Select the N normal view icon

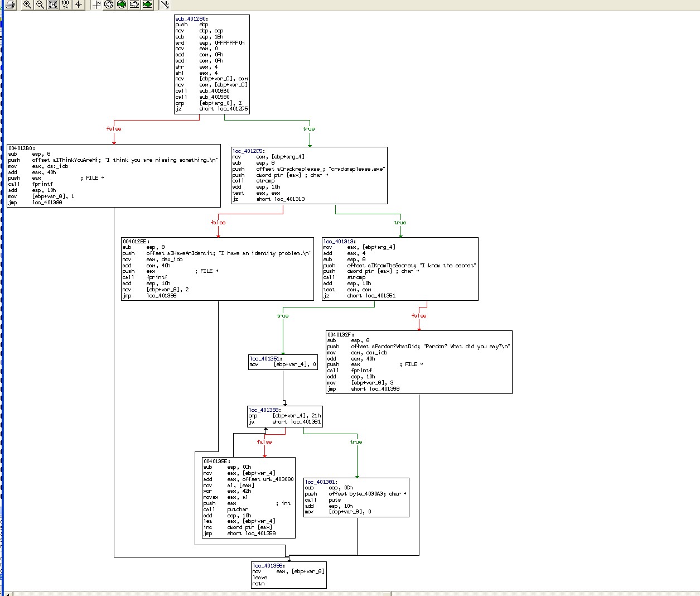[96, 4]
